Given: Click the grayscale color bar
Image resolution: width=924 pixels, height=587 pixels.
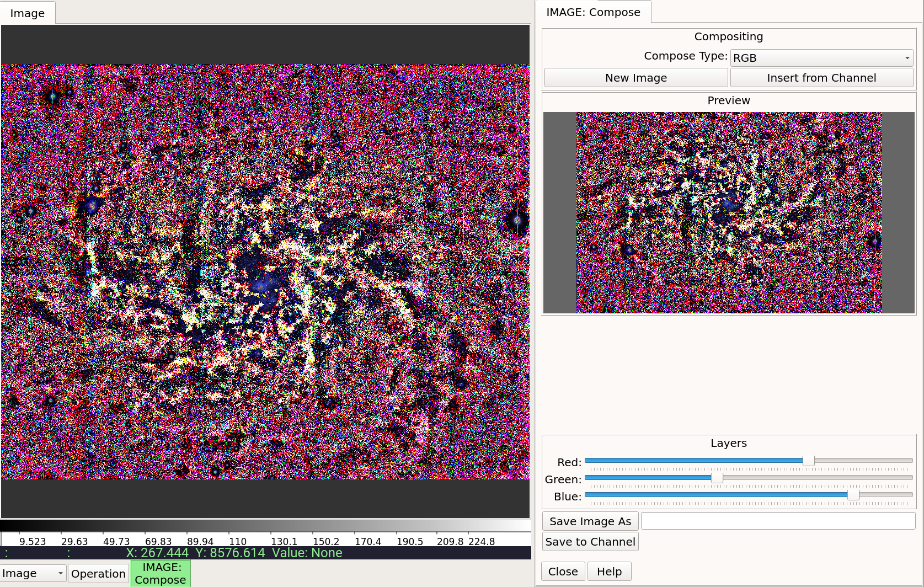Looking at the screenshot, I should click(265, 525).
